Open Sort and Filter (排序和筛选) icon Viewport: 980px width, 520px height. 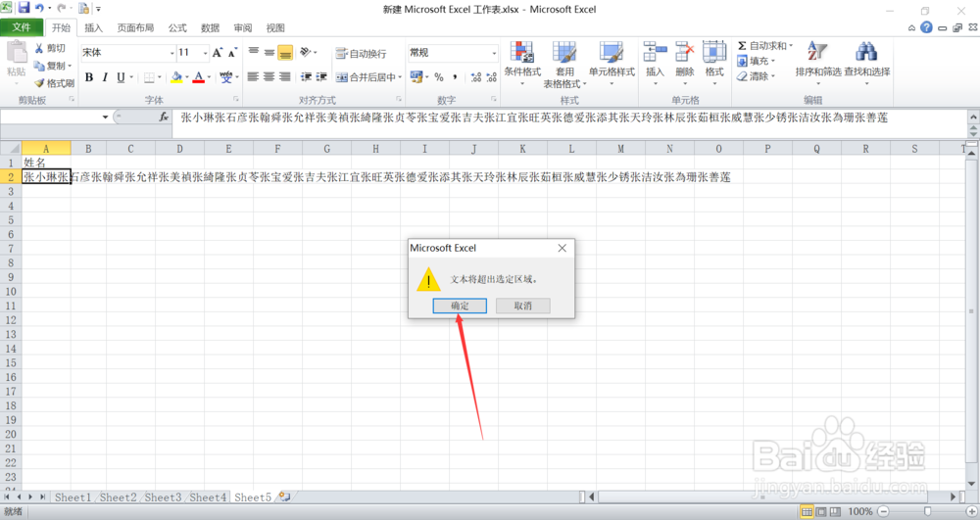coord(817,53)
